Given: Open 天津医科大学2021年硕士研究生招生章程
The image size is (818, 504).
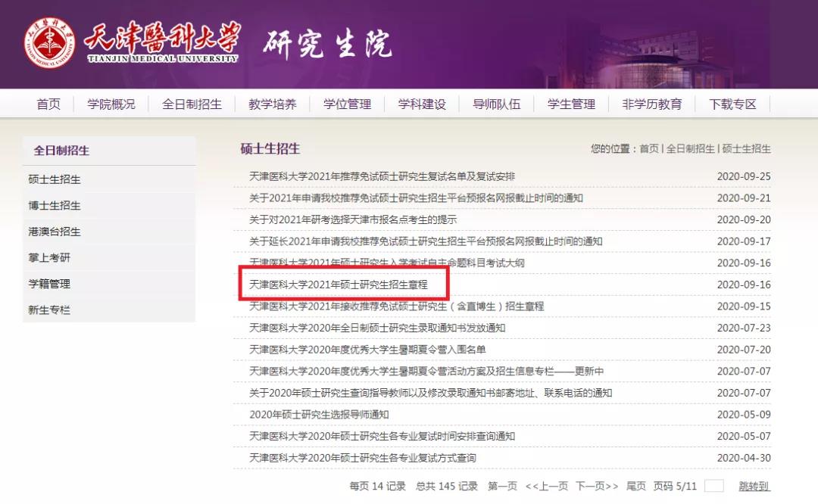Looking at the screenshot, I should 338,285.
